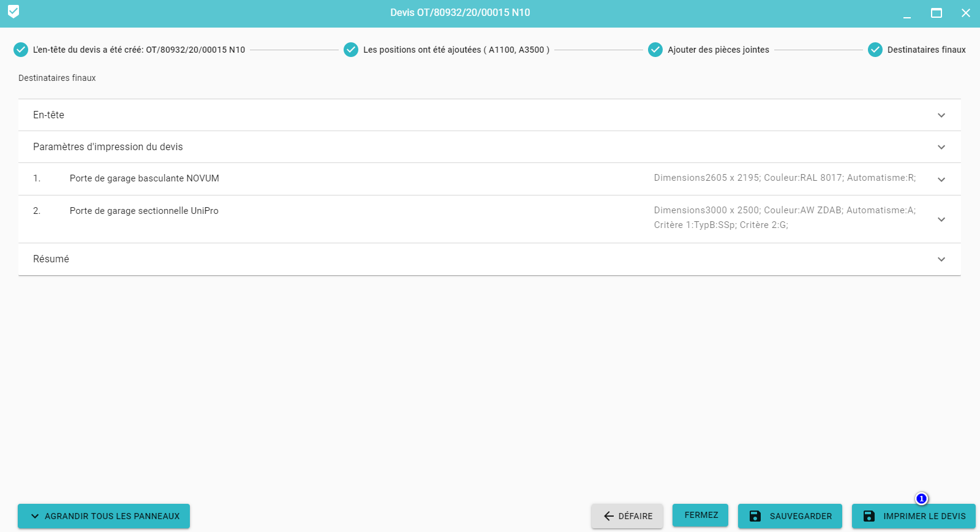Click the header-created step checkmark icon
980x532 pixels.
tap(21, 50)
